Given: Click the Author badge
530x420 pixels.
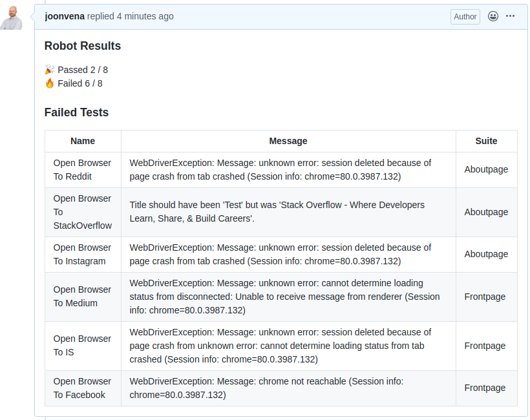Looking at the screenshot, I should (465, 17).
